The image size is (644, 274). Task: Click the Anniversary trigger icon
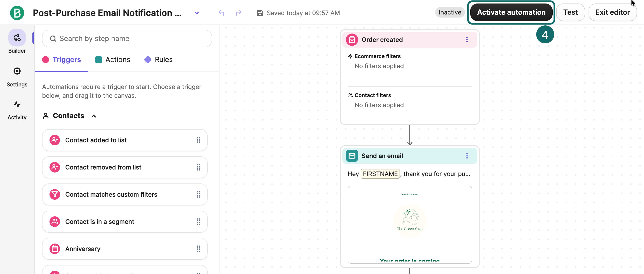pyautogui.click(x=55, y=249)
